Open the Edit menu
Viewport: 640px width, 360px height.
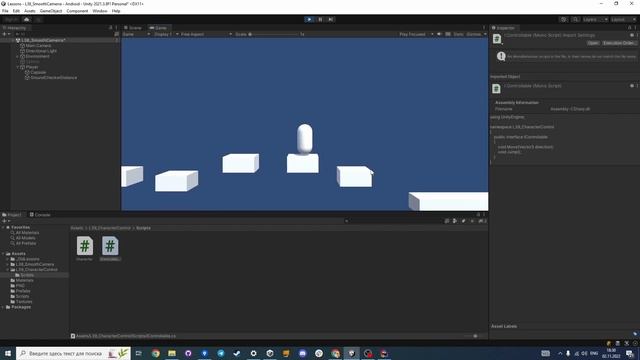point(16,11)
